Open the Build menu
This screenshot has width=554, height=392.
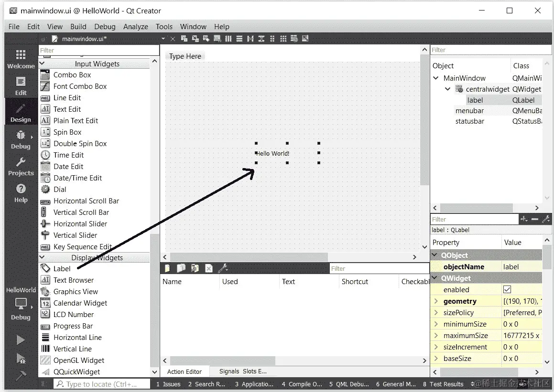[78, 26]
